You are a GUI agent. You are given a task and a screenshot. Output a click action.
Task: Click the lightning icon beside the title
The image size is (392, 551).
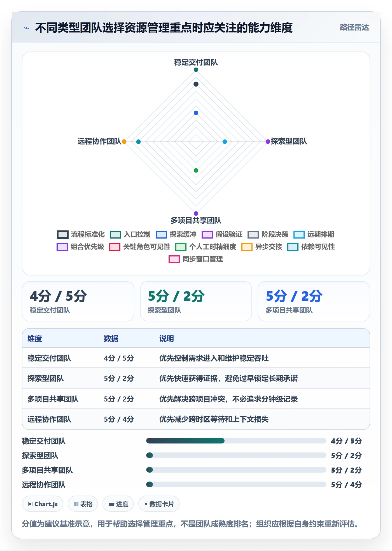(27, 28)
